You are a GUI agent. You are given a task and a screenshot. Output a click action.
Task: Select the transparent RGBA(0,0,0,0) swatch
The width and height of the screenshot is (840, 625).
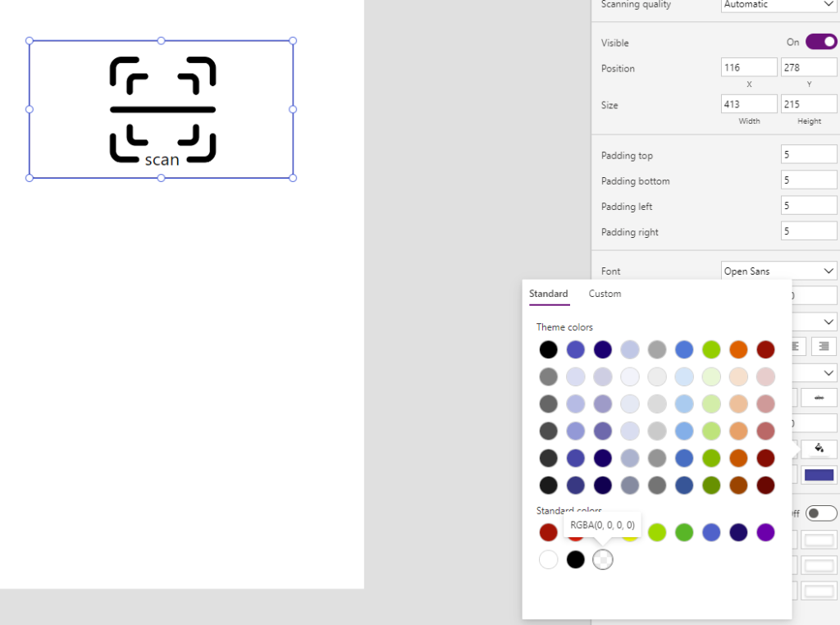pyautogui.click(x=603, y=559)
